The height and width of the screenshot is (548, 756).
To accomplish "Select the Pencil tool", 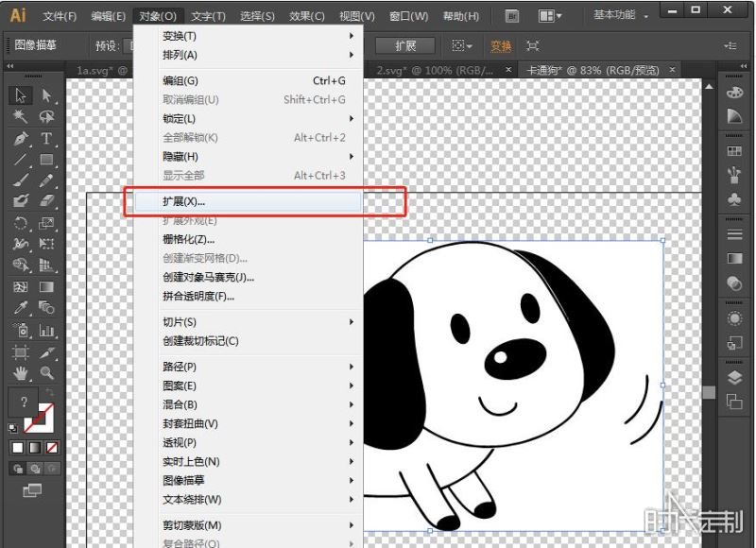I will pos(46,180).
